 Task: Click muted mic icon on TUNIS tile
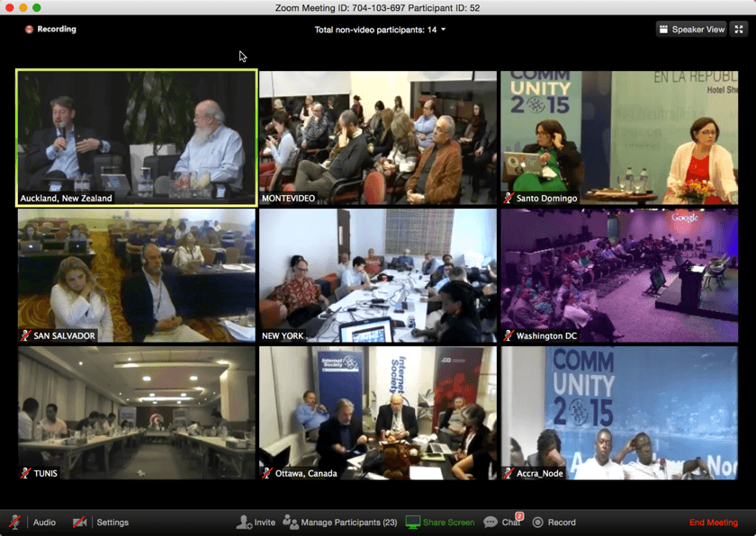click(x=26, y=473)
